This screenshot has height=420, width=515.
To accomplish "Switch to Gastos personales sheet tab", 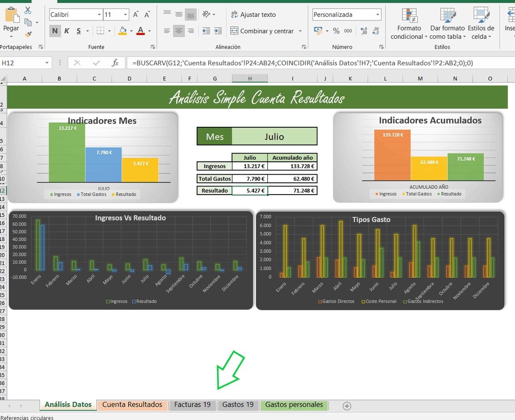I will coord(294,405).
